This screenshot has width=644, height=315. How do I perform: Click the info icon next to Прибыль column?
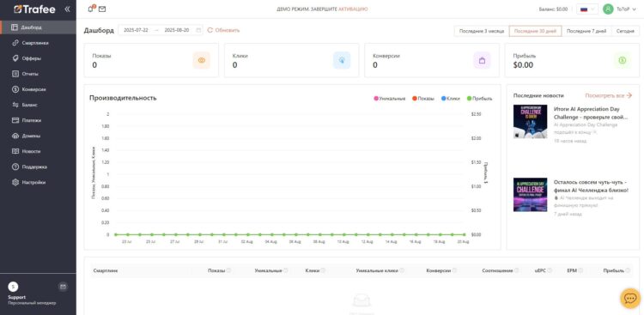[x=628, y=270]
